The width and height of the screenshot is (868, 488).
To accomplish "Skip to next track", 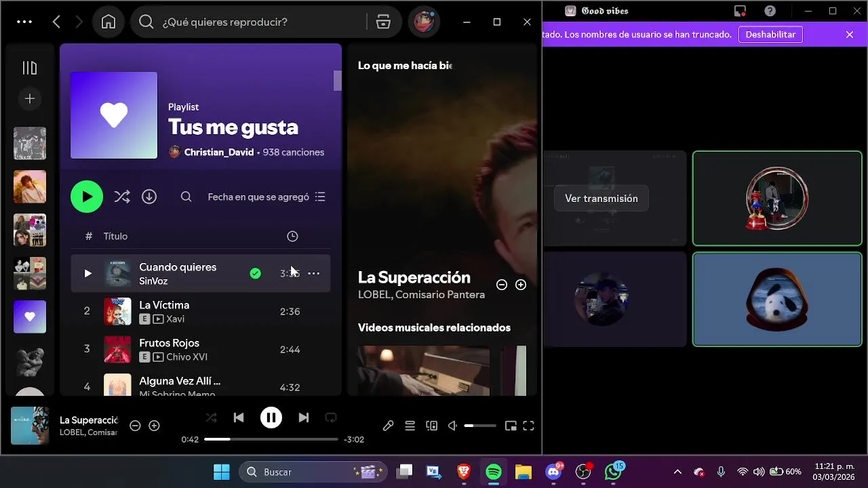I will [x=304, y=418].
